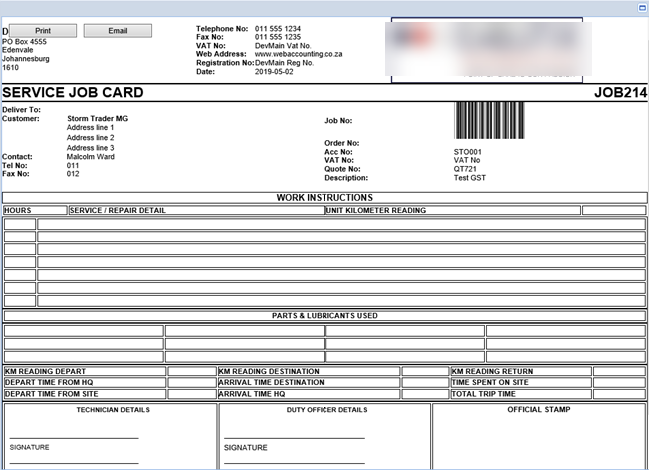Click the first Parts & Lubricants cell

pos(84,331)
